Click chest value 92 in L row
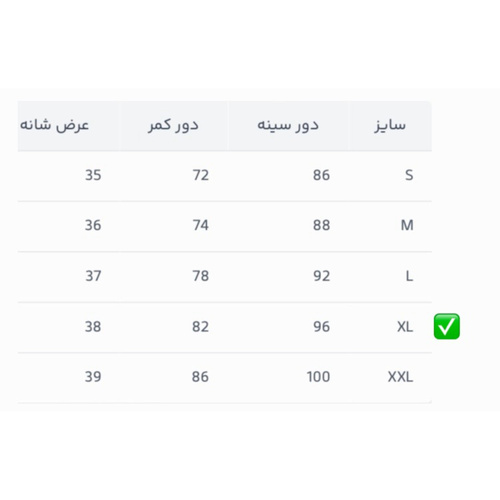 [x=322, y=276]
